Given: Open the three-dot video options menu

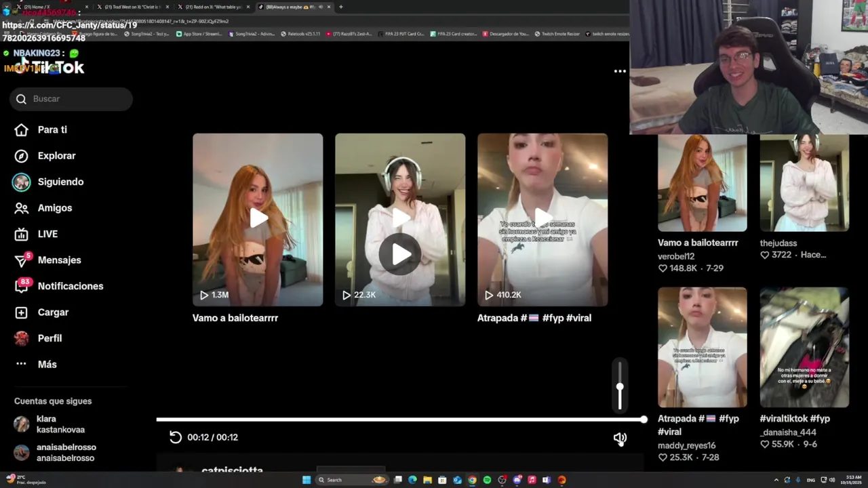Looking at the screenshot, I should 620,71.
